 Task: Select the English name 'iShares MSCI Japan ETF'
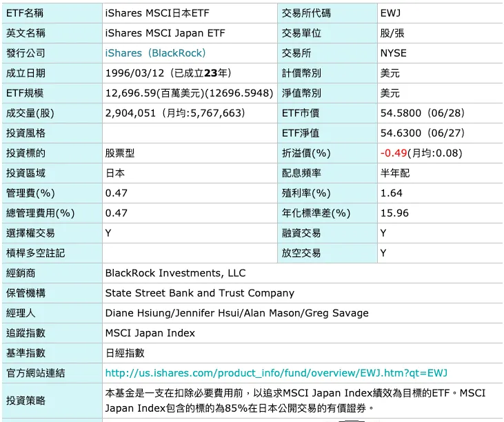coord(165,33)
